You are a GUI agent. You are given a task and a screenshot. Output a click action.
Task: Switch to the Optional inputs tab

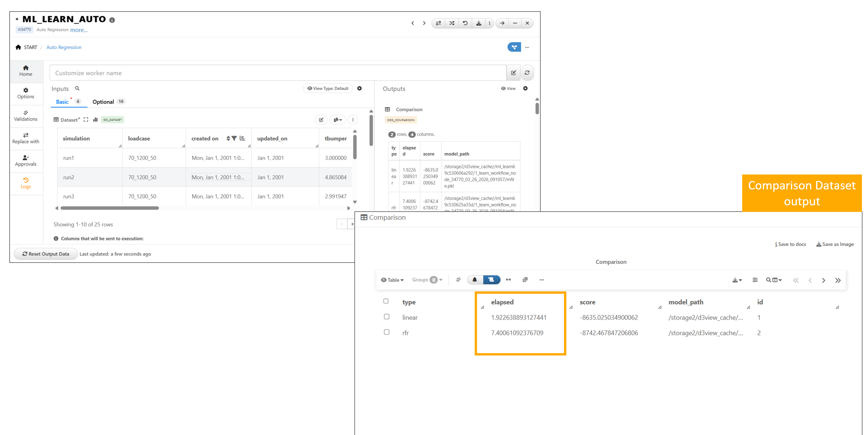point(103,102)
